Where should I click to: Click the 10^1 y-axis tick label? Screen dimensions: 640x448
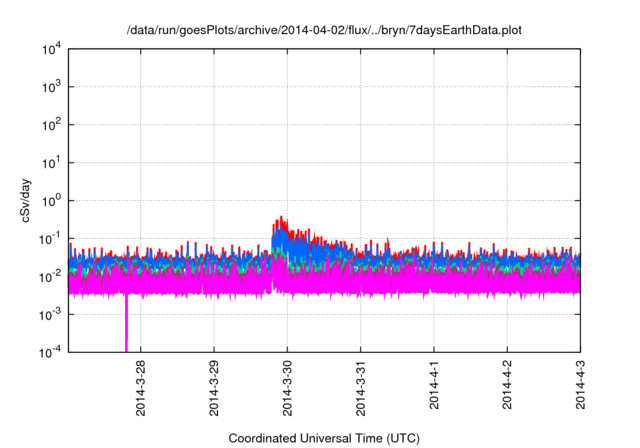click(51, 163)
